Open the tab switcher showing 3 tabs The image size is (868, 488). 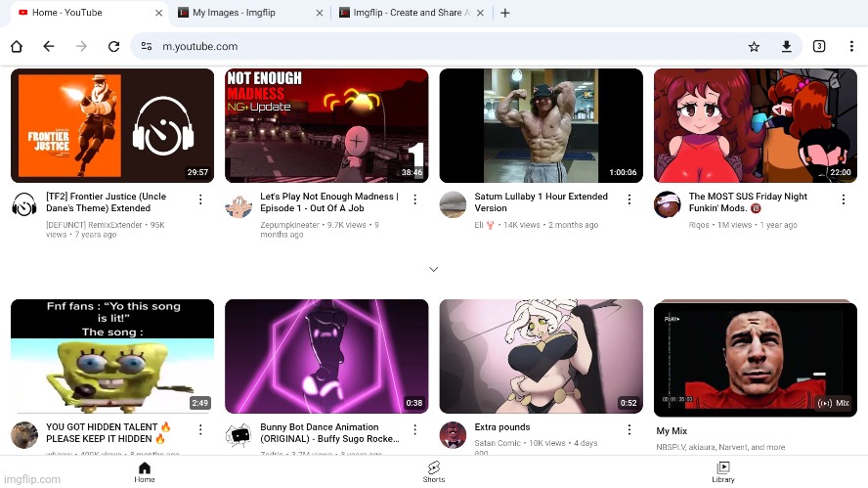tap(819, 47)
